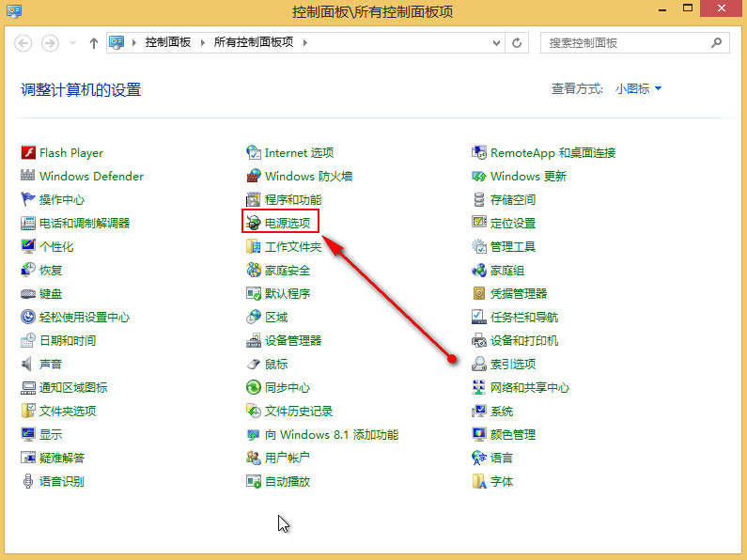
Task: Open the 自动播放 link
Action: pyautogui.click(x=288, y=481)
